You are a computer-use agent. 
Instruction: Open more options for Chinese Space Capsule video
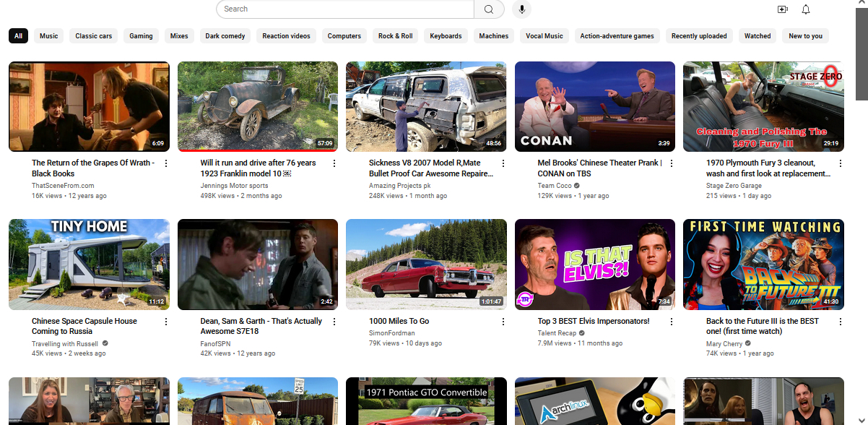click(165, 322)
